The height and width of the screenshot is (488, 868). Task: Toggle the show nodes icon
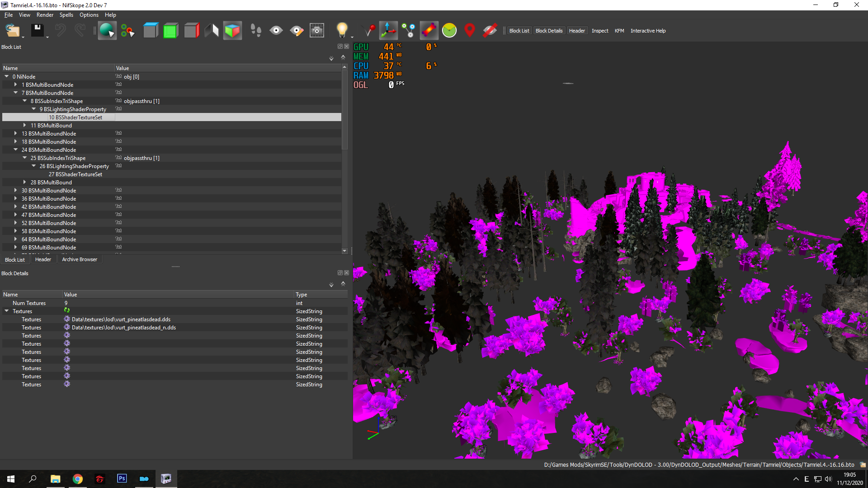click(409, 31)
